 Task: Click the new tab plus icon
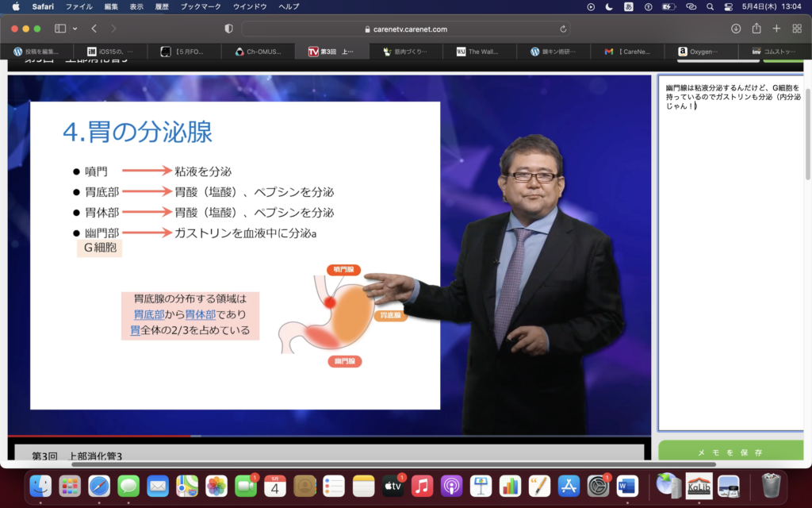point(776,29)
